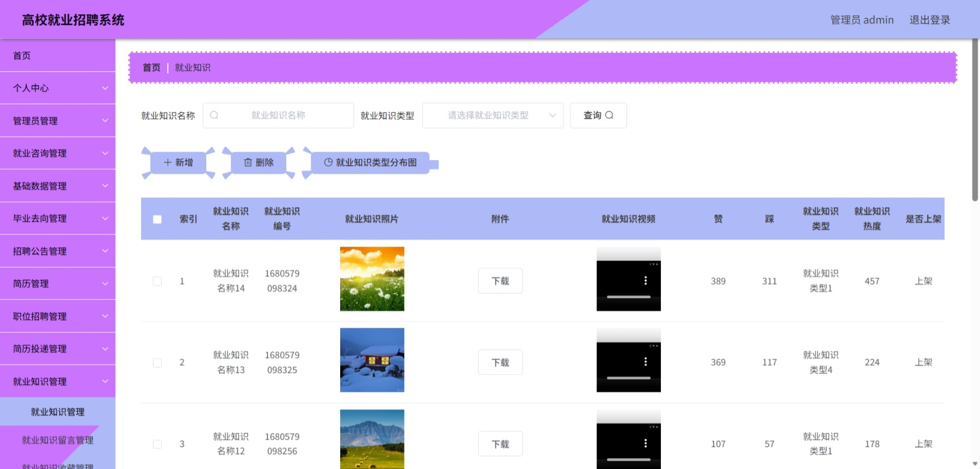Click 就业知识类型4 cell in row 2
The width and height of the screenshot is (980, 469).
[820, 362]
